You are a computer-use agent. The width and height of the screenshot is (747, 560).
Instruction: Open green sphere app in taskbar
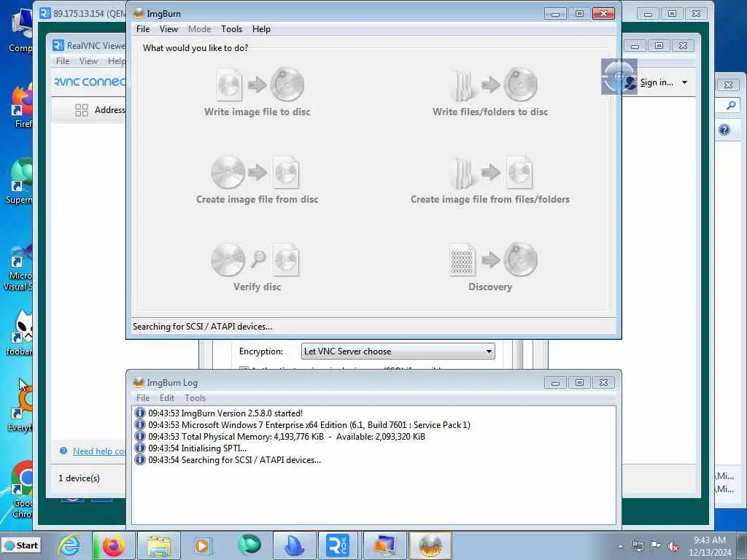[x=249, y=545]
